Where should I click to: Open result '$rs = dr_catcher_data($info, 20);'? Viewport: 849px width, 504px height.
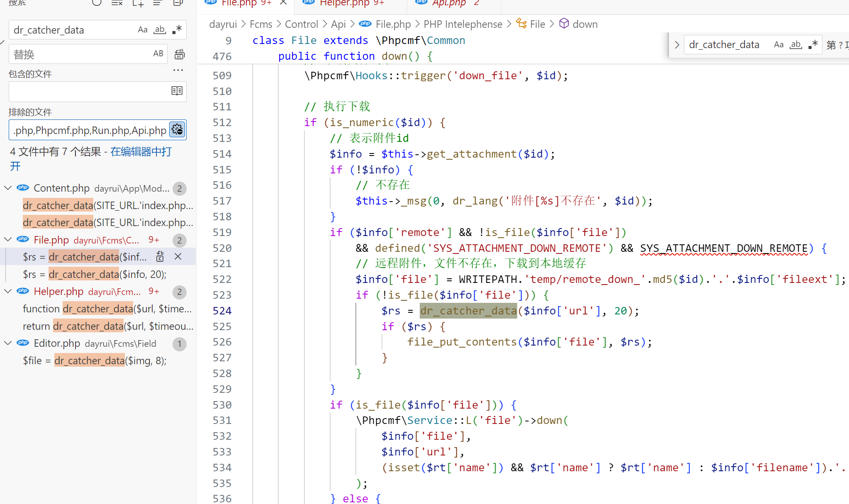tap(95, 274)
